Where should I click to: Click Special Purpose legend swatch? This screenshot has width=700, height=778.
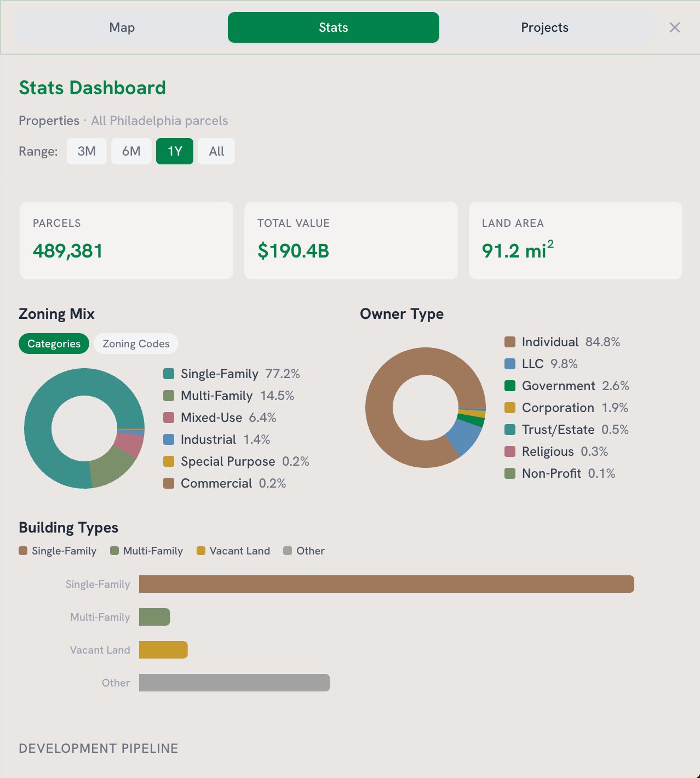point(169,461)
